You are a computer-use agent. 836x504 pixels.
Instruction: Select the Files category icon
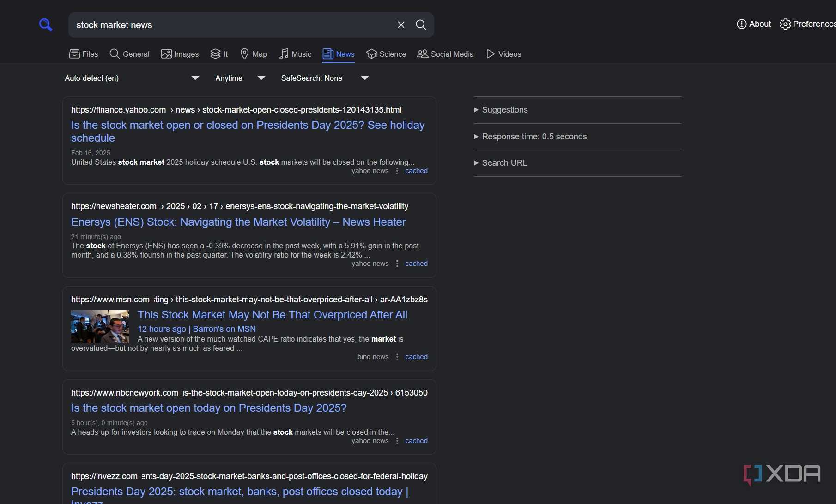click(x=74, y=54)
